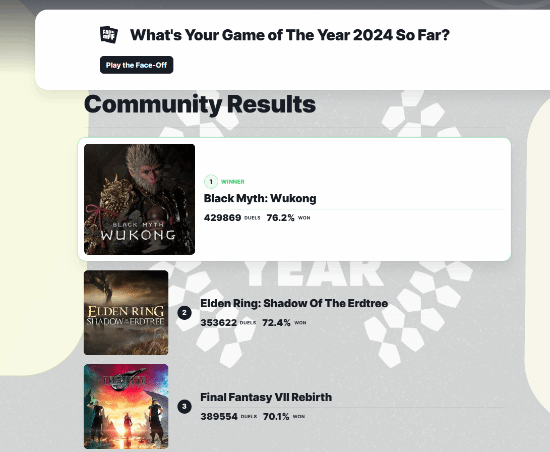
Task: Click the 70.1% won stat
Action: [x=276, y=417]
